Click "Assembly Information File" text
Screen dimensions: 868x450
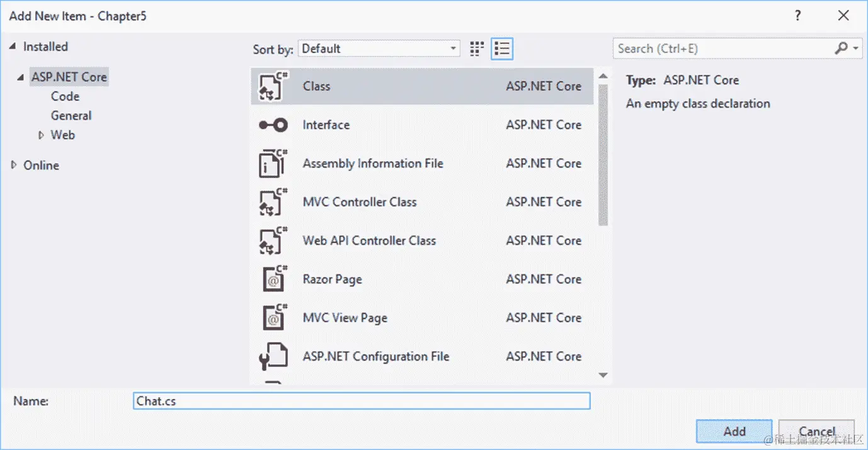[x=373, y=164]
